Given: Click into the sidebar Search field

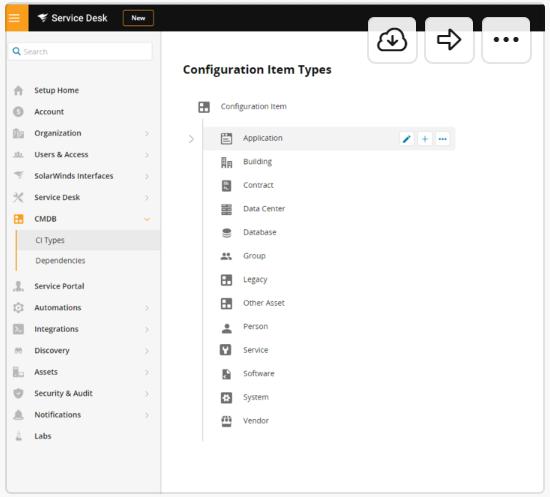Looking at the screenshot, I should pyautogui.click(x=80, y=52).
